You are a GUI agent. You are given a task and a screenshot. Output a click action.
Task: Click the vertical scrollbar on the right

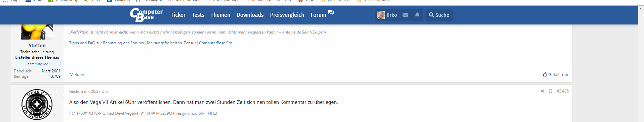(x=641, y=64)
